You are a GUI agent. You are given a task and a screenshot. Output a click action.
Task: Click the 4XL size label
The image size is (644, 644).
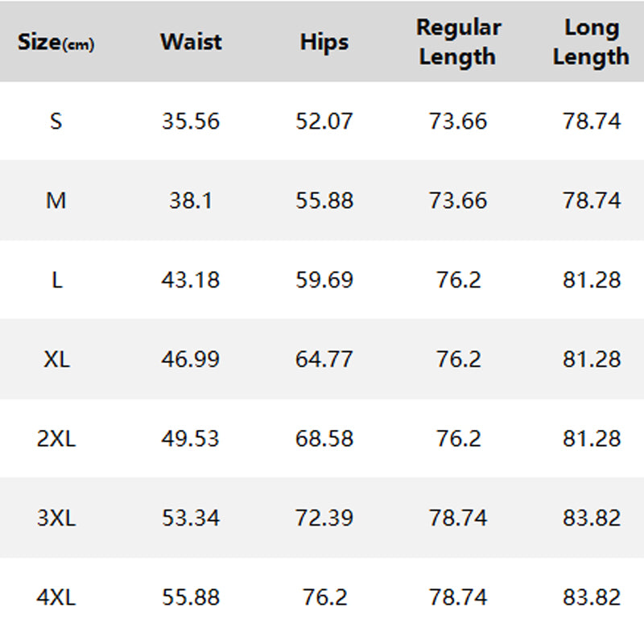[x=56, y=597]
